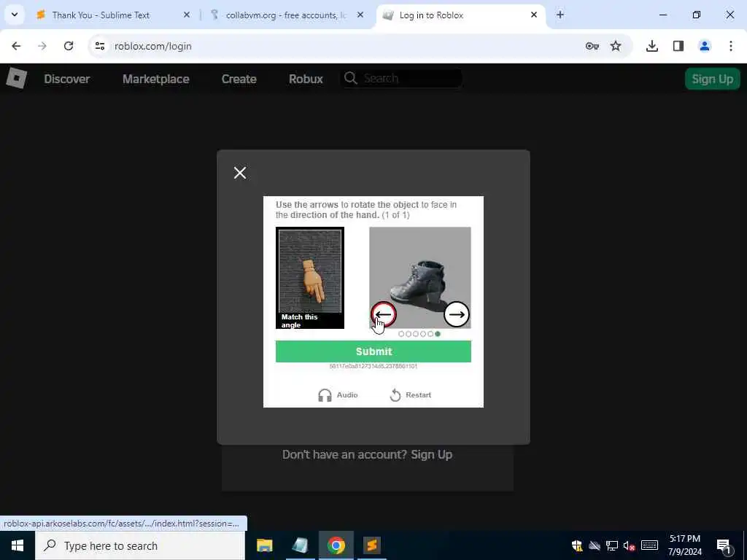747x560 pixels.
Task: Expand the tab search dropdown
Action: (x=15, y=15)
